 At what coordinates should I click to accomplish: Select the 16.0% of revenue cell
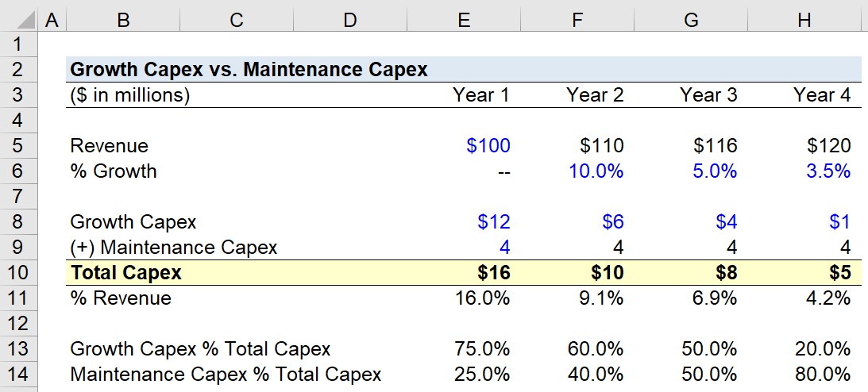tap(482, 298)
